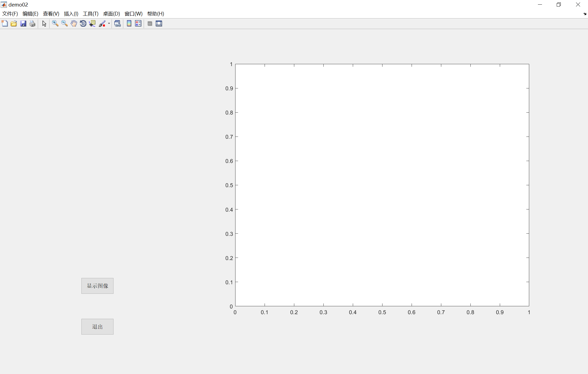588x374 pixels.
Task: Toggle the Insert Colorbar icon
Action: tap(129, 24)
